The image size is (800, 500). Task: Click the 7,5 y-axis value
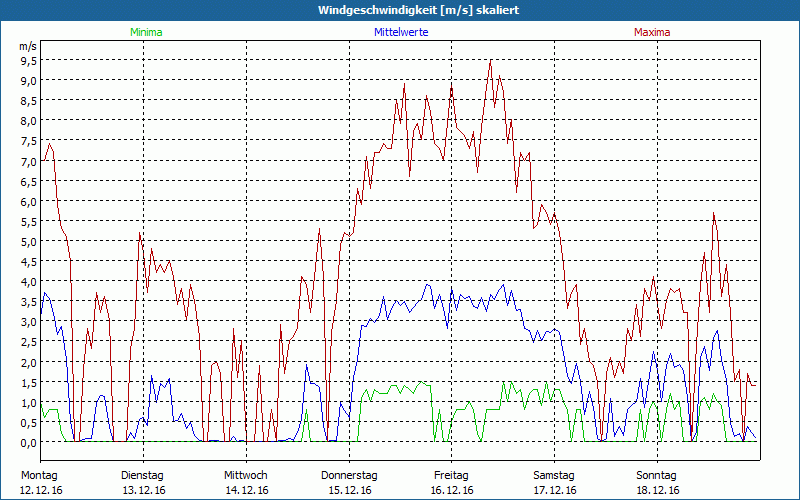[29, 141]
